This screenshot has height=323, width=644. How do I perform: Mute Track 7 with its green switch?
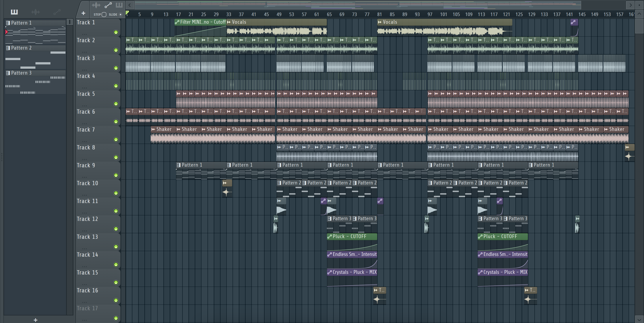point(116,139)
